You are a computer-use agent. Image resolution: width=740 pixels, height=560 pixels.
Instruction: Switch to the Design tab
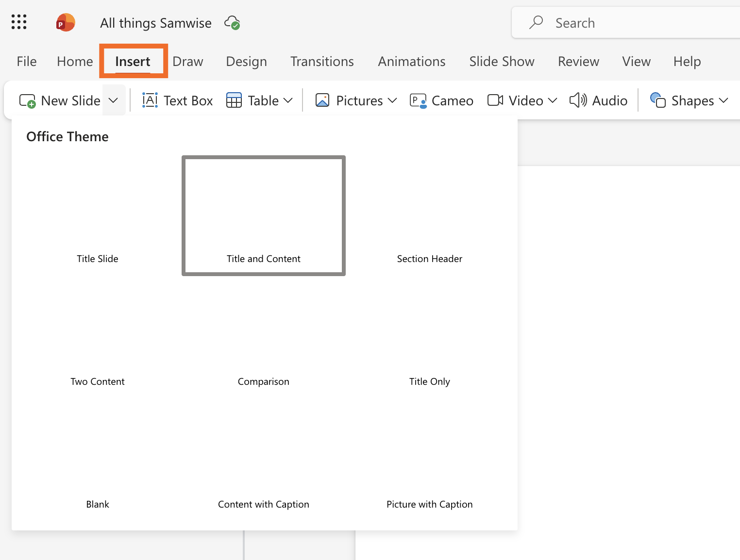tap(247, 62)
